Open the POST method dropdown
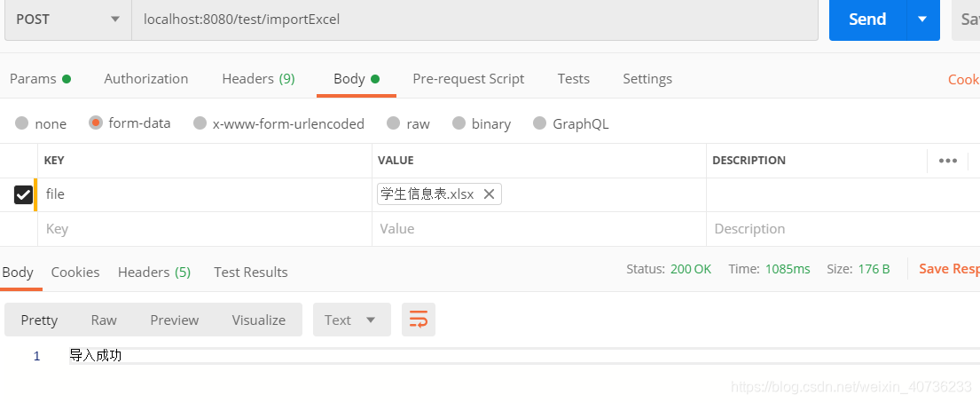 [x=67, y=19]
